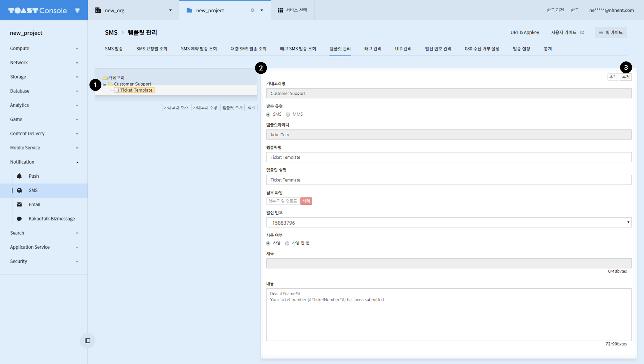Image resolution: width=644 pixels, height=364 pixels.
Task: Click the project settings gear icon
Action: click(253, 10)
